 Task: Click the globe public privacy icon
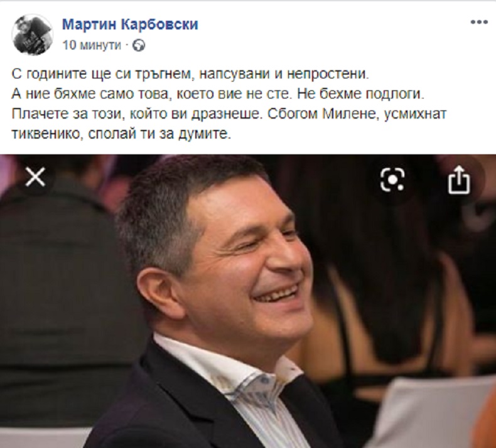click(139, 46)
